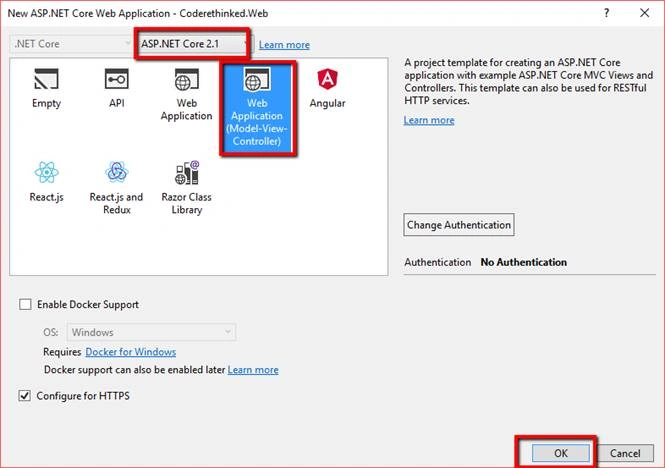Click the help question mark button
This screenshot has height=468, width=665.
[606, 13]
